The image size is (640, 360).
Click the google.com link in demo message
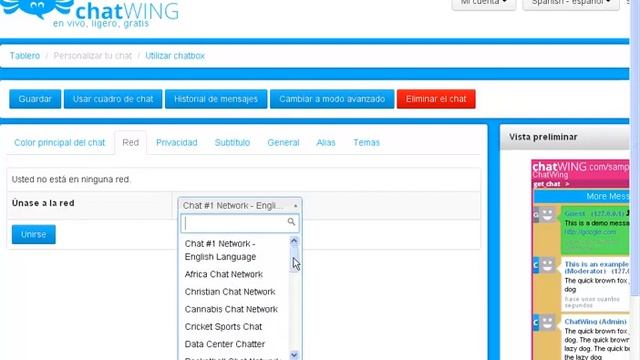pyautogui.click(x=590, y=232)
